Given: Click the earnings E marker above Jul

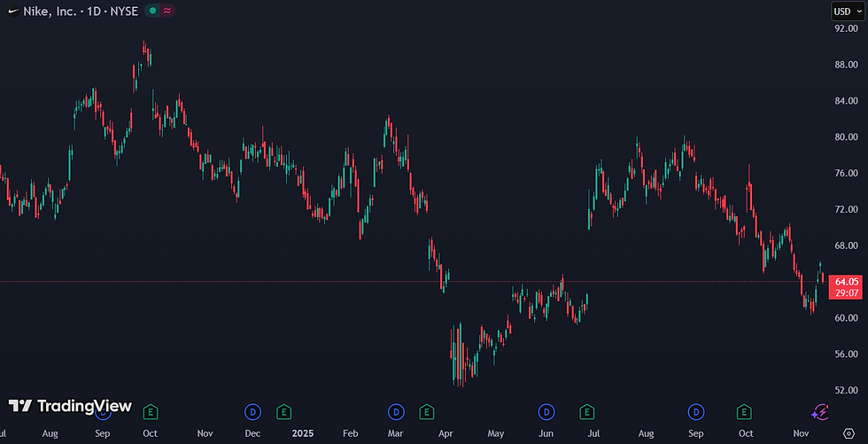Looking at the screenshot, I should pos(586,412).
